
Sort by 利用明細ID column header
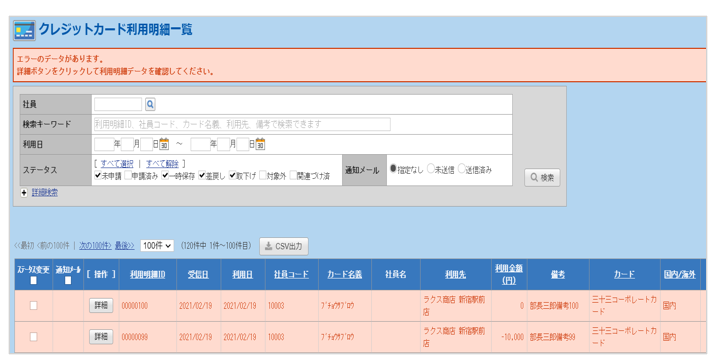pyautogui.click(x=147, y=275)
